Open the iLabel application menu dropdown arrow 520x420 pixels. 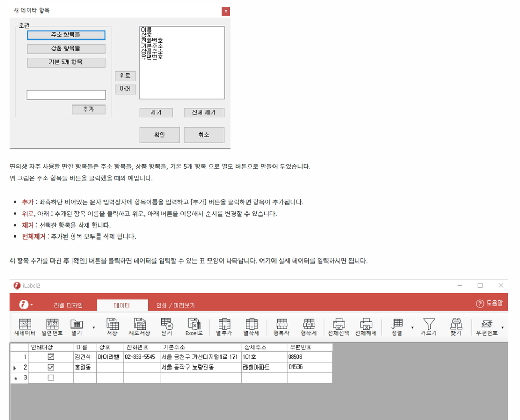point(32,304)
